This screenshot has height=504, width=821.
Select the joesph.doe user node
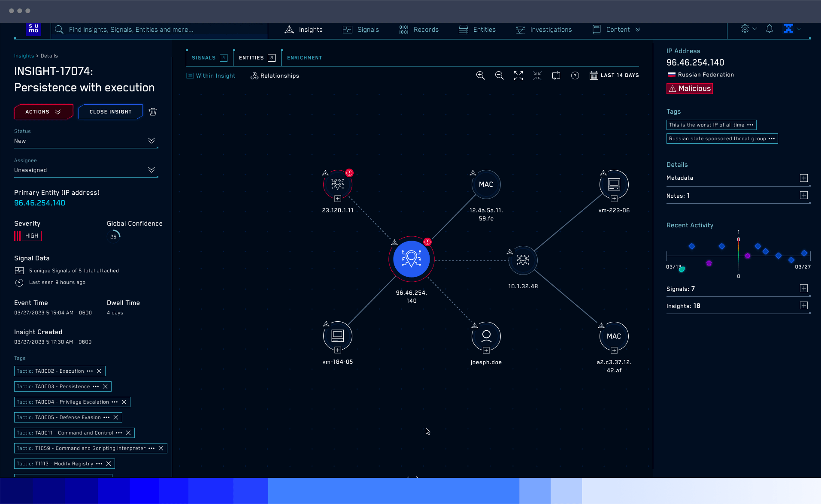(x=486, y=335)
